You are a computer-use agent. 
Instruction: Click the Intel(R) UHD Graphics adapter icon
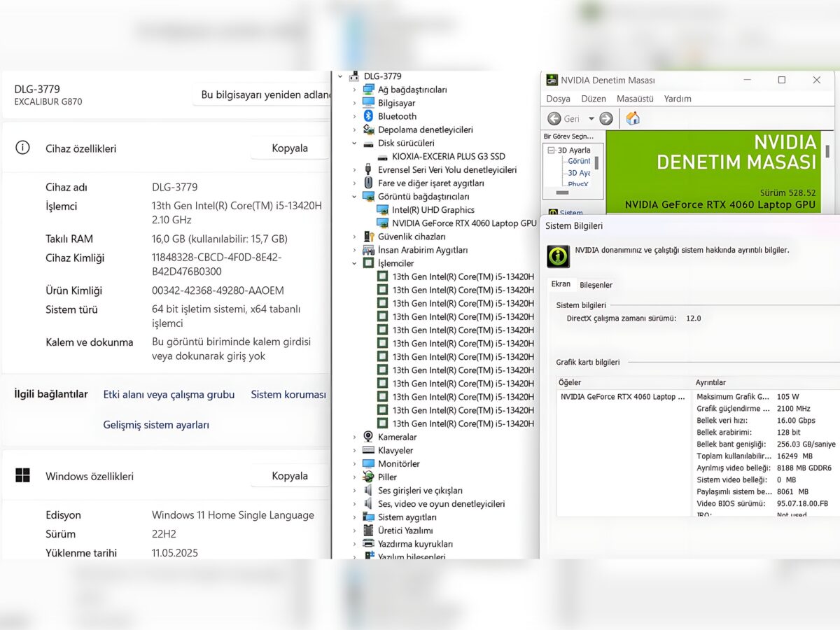(x=382, y=210)
